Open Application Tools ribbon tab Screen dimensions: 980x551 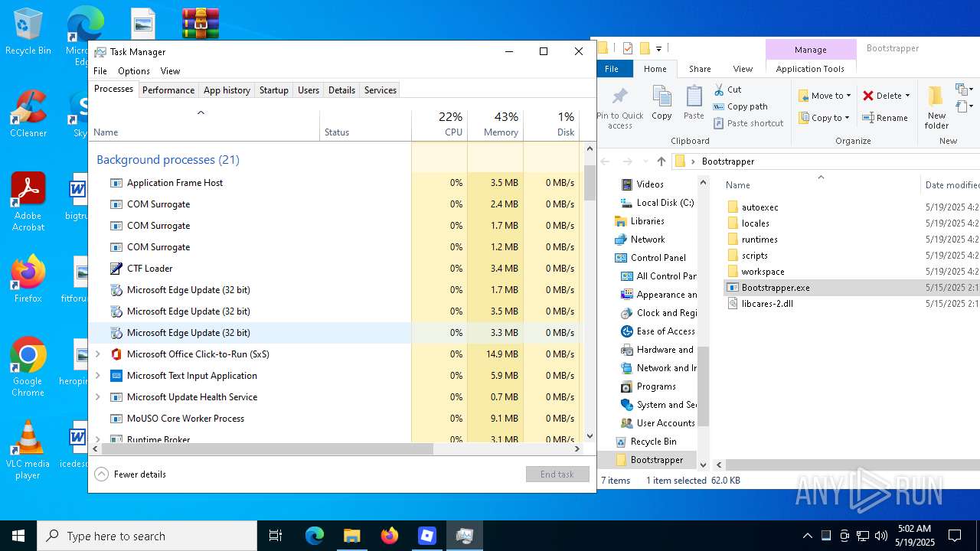click(810, 69)
